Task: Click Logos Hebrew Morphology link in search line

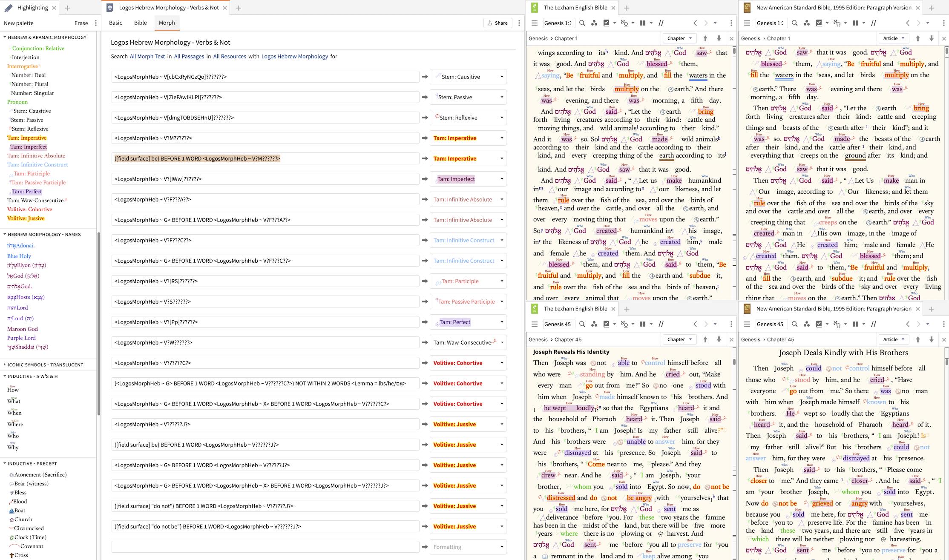Action: point(294,56)
